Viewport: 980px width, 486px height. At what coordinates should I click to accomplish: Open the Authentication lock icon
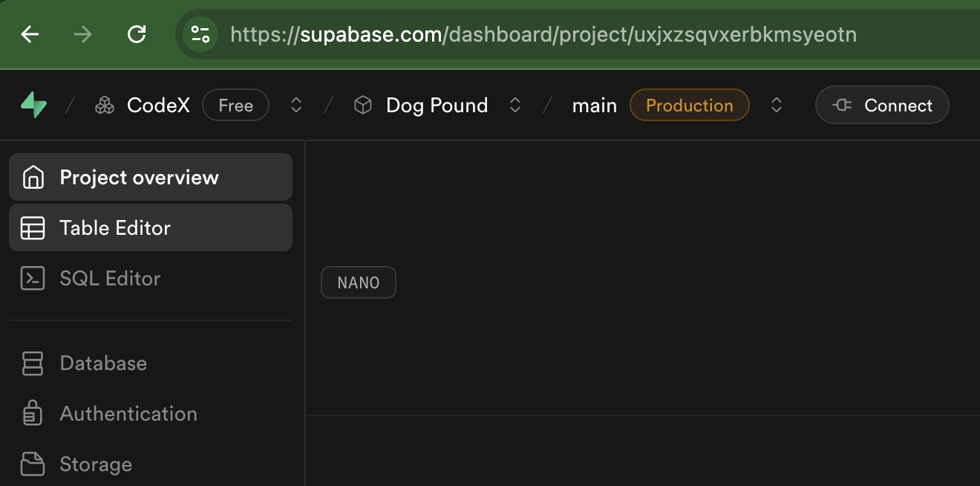(x=33, y=413)
